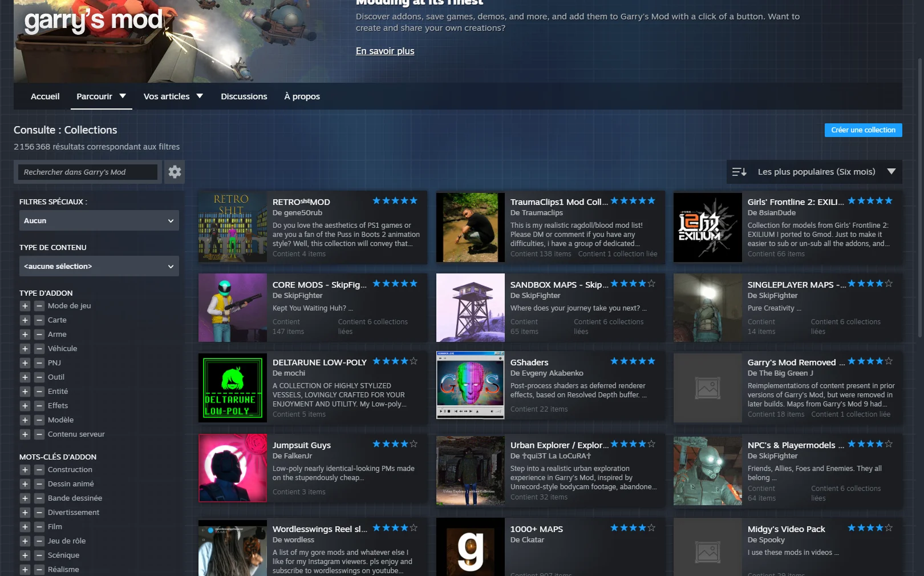The width and height of the screenshot is (924, 576).
Task: Expand the Vos articles menu arrow
Action: (x=200, y=96)
